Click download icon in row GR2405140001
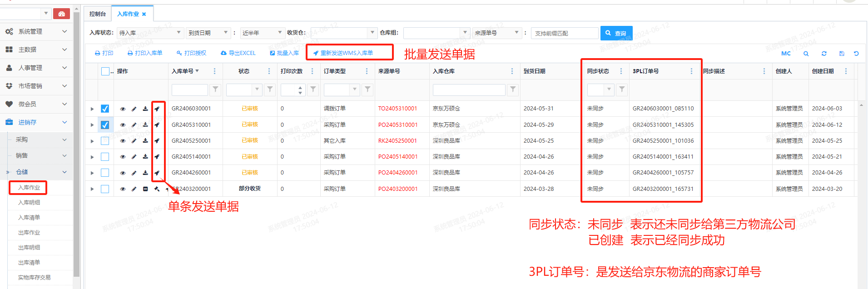This screenshot has height=289, width=868. coord(145,157)
